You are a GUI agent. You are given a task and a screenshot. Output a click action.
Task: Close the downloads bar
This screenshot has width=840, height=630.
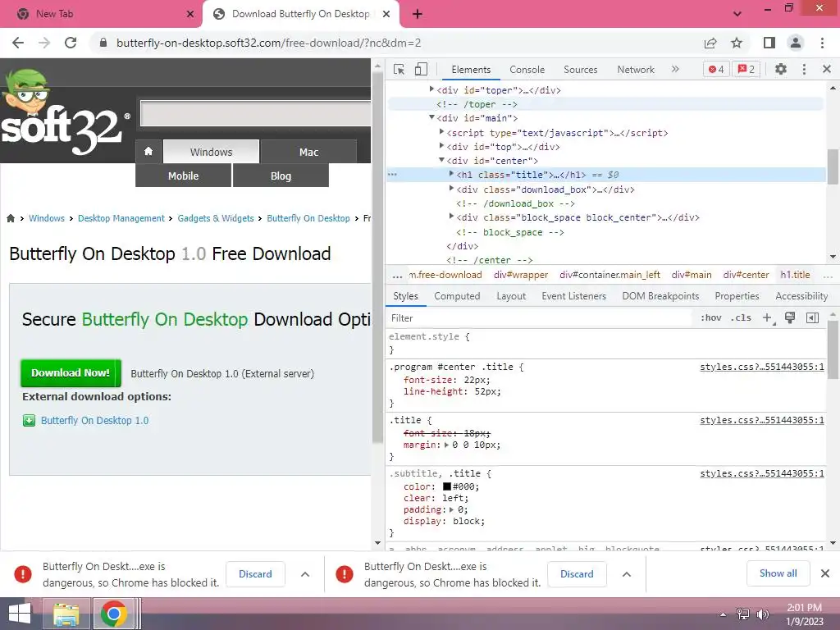pyautogui.click(x=825, y=573)
